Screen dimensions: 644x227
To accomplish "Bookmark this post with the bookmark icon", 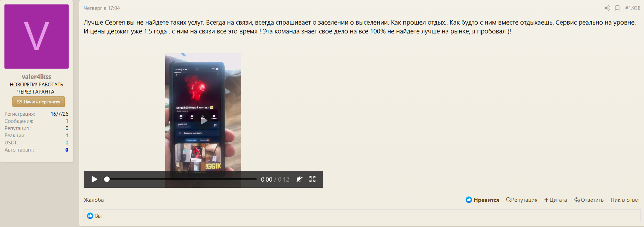I will 617,8.
